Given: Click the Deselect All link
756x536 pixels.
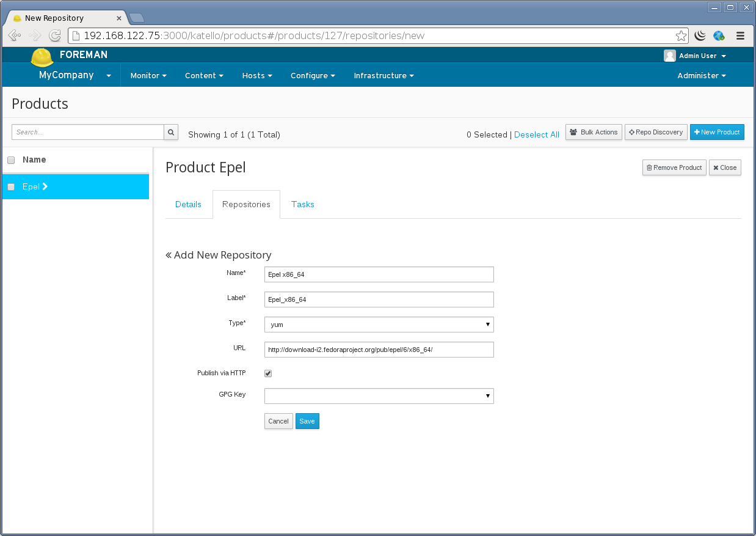Looking at the screenshot, I should (536, 135).
